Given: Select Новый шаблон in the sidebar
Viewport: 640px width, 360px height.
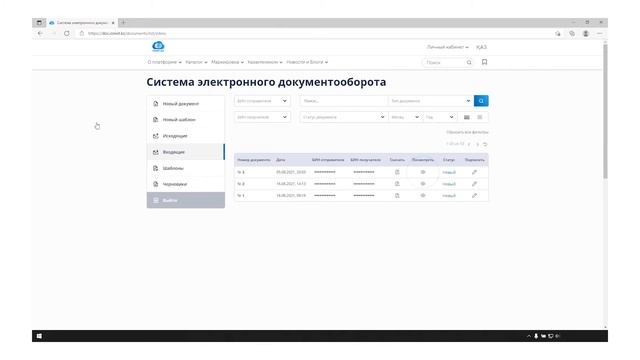Looking at the screenshot, I should point(186,120).
